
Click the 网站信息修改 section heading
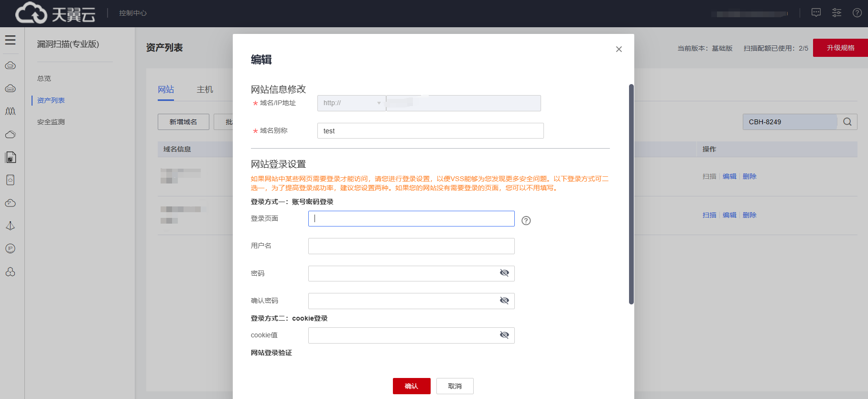278,89
